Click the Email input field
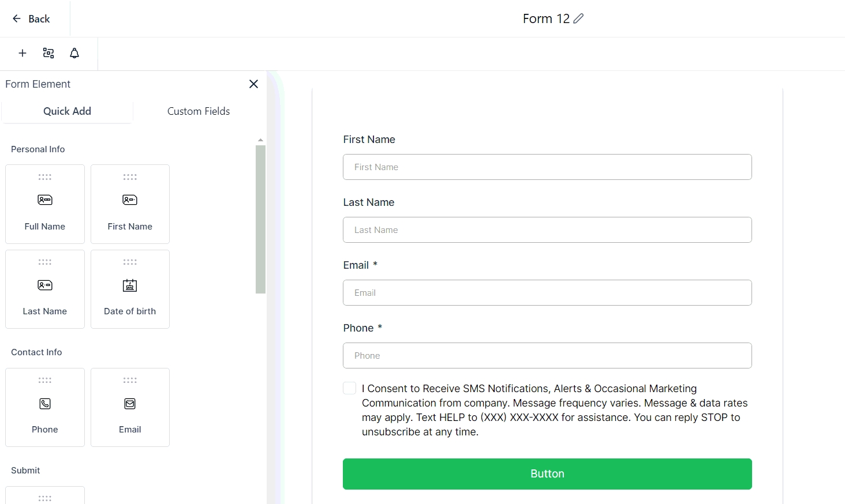This screenshot has height=504, width=845. (x=547, y=293)
